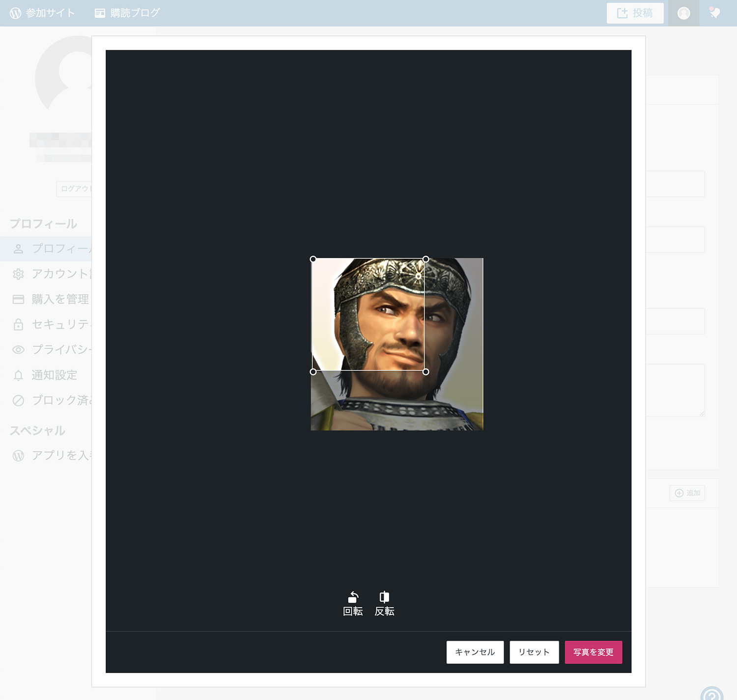Open user avatar icon in top bar

[x=683, y=13]
